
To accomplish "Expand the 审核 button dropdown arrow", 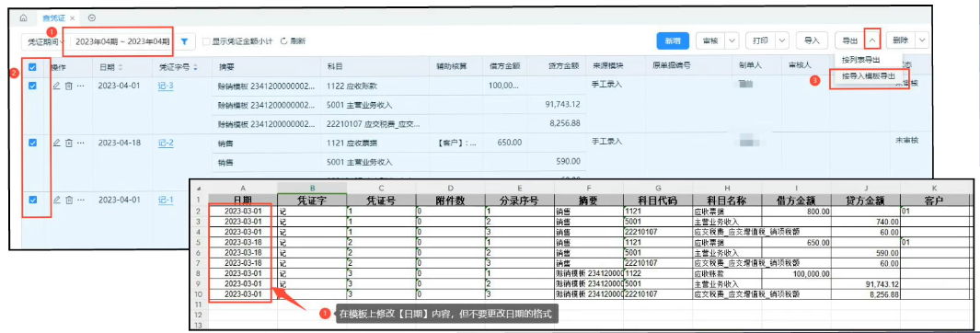I will tap(732, 40).
